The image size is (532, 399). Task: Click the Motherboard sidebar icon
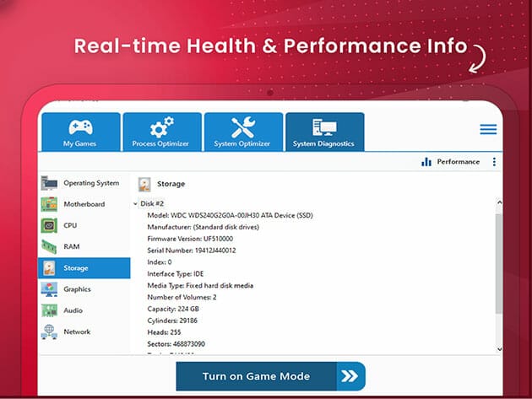pyautogui.click(x=50, y=204)
